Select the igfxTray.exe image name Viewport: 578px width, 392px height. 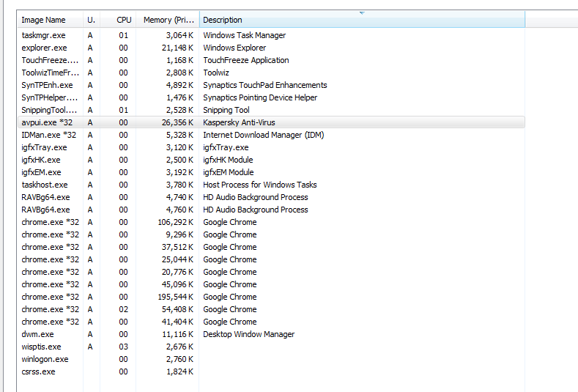click(44, 147)
